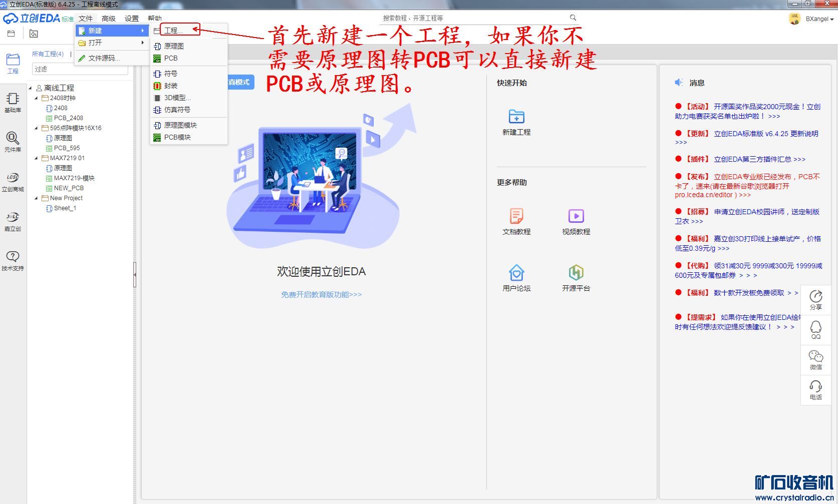Open the 【发布】 立创EDA专业版 link
Image resolution: width=838 pixels, height=504 pixels.
pyautogui.click(x=747, y=185)
